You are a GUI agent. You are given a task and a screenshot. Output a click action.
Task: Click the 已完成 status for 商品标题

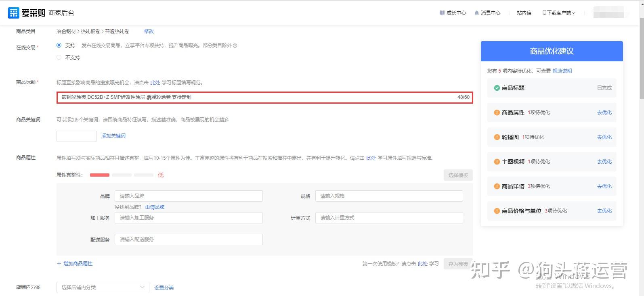(604, 88)
